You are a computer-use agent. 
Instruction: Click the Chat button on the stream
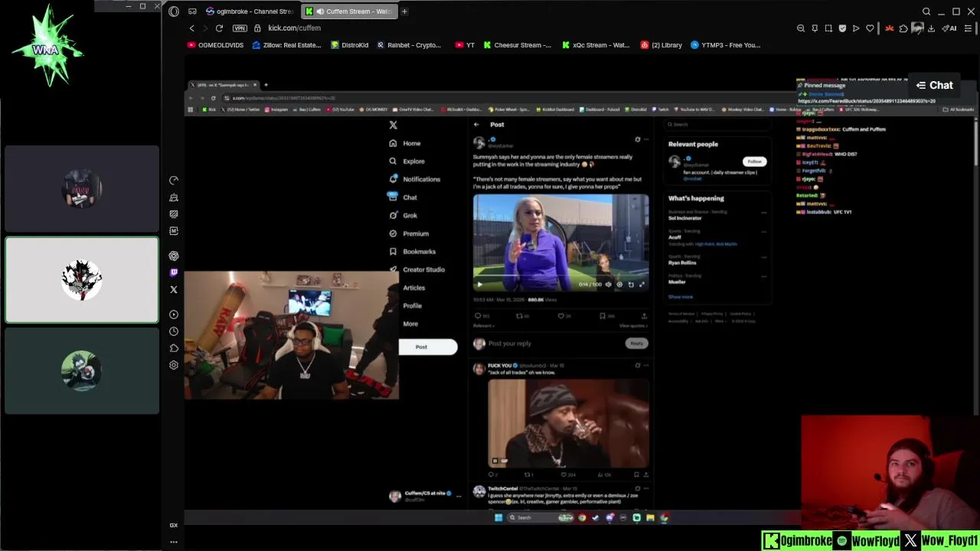point(935,85)
